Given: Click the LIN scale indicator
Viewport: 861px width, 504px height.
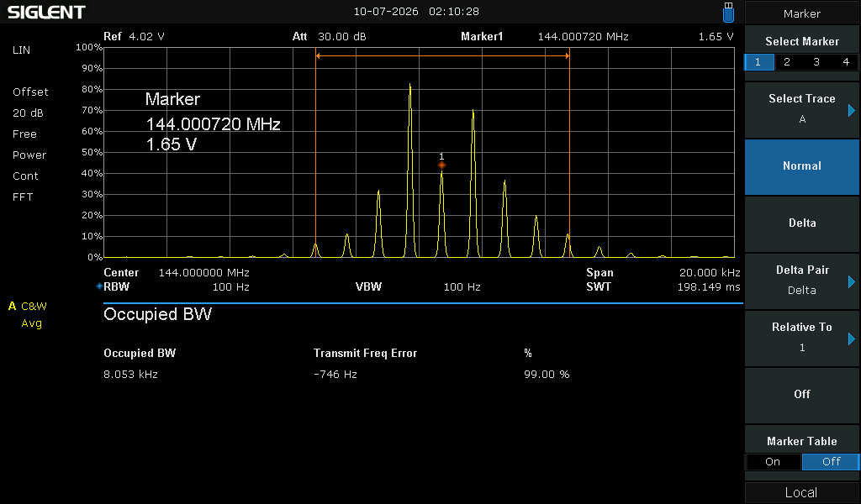Looking at the screenshot, I should tap(21, 50).
